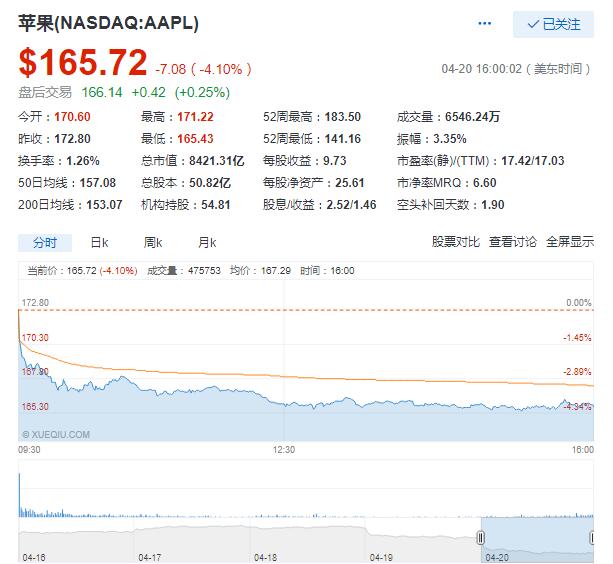Screen dimensions: 613x564
Task: Click the 股息/收益 value 2.52/1.46
Action: [351, 205]
